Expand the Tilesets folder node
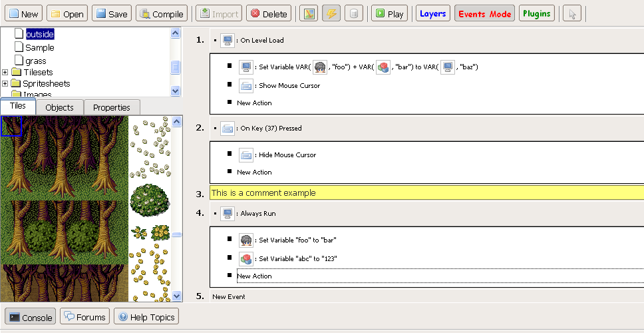644x333 pixels. [x=5, y=73]
